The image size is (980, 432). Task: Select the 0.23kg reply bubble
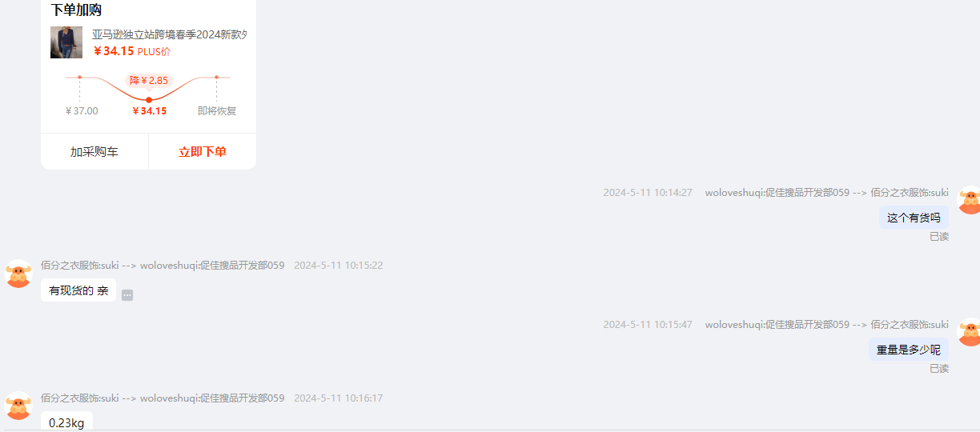point(66,422)
